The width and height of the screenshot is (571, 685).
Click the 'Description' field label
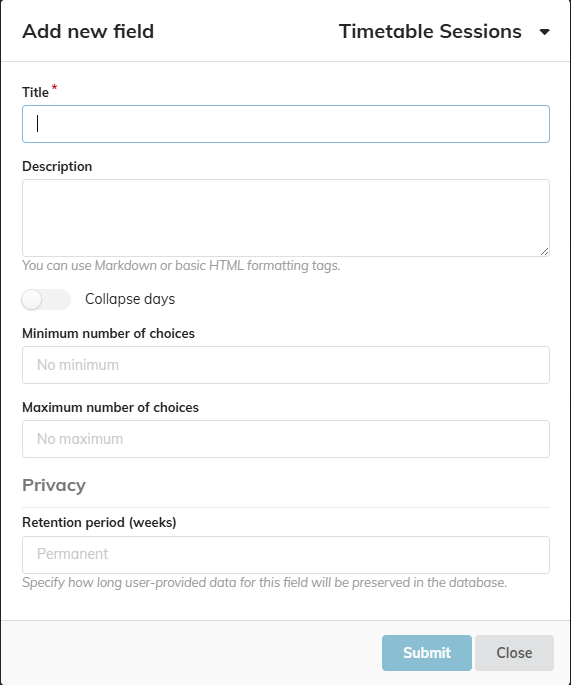tap(57, 166)
